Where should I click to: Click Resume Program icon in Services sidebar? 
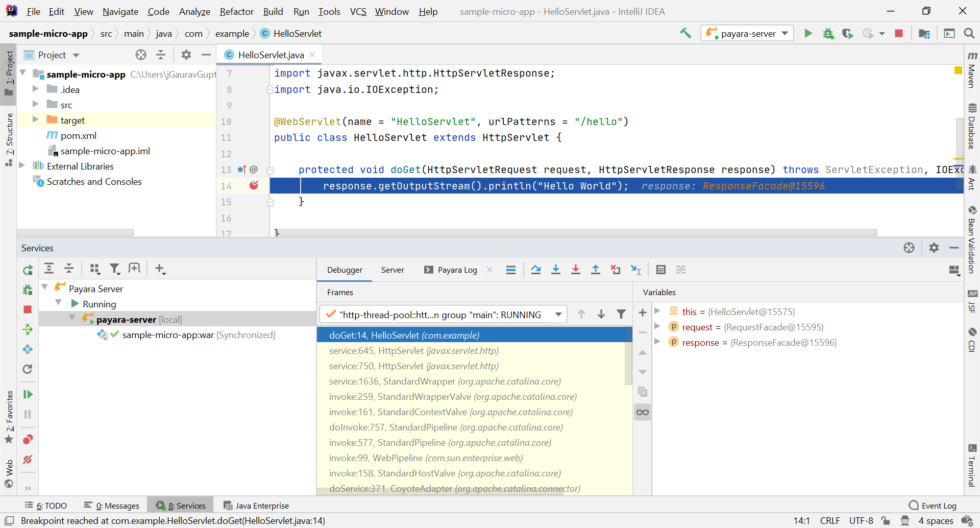click(28, 394)
